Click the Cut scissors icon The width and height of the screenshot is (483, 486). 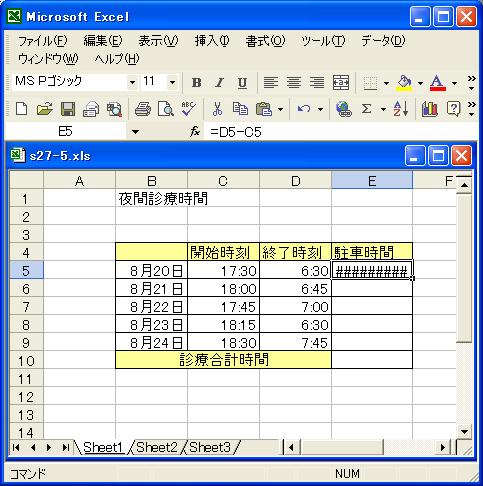[217, 109]
